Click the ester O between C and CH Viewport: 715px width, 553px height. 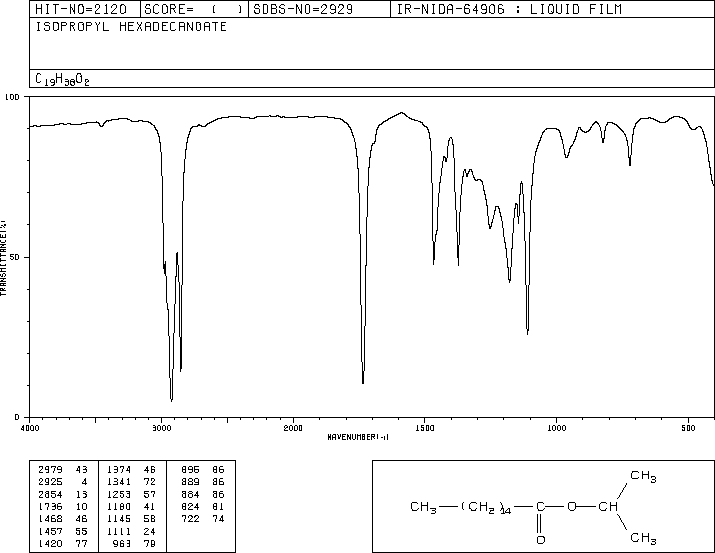click(572, 506)
